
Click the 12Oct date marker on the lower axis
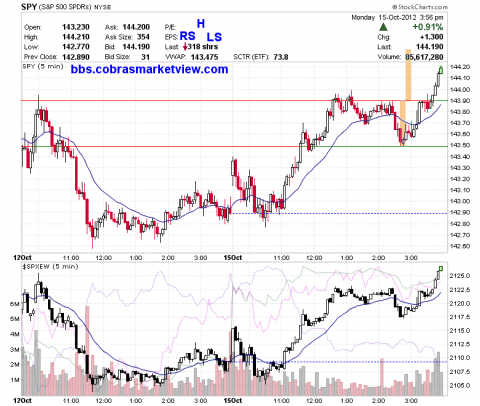tap(22, 400)
